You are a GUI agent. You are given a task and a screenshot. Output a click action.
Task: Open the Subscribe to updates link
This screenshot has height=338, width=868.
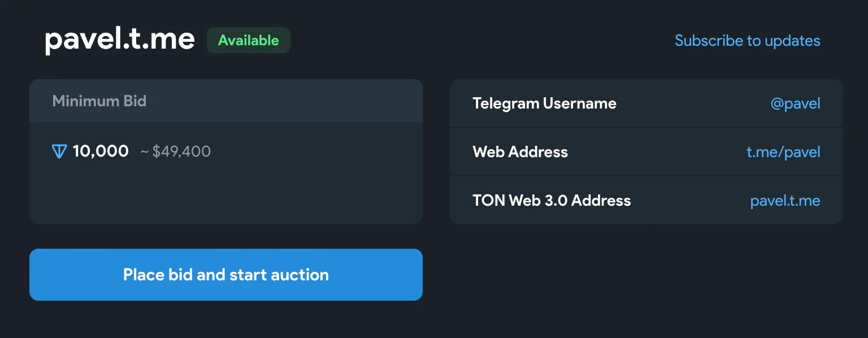[747, 41]
